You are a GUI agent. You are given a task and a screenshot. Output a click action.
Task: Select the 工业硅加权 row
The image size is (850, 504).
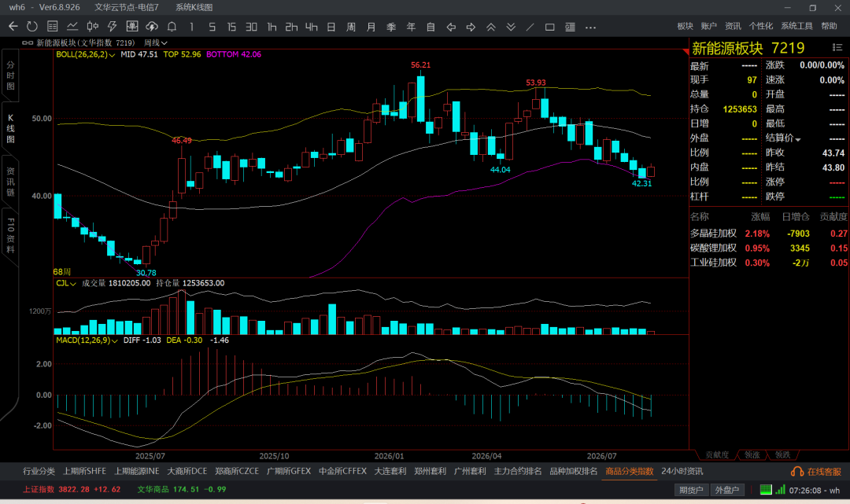click(x=769, y=263)
